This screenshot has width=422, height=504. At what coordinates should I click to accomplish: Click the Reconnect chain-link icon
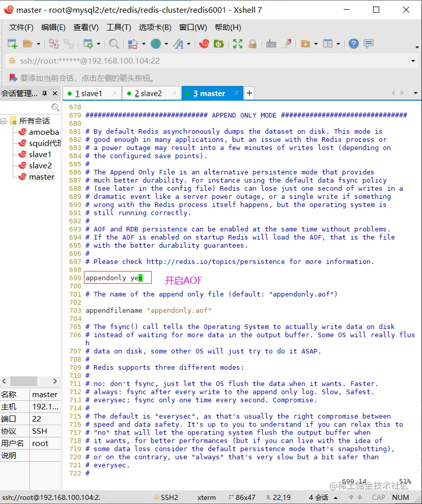pyautogui.click(x=69, y=44)
